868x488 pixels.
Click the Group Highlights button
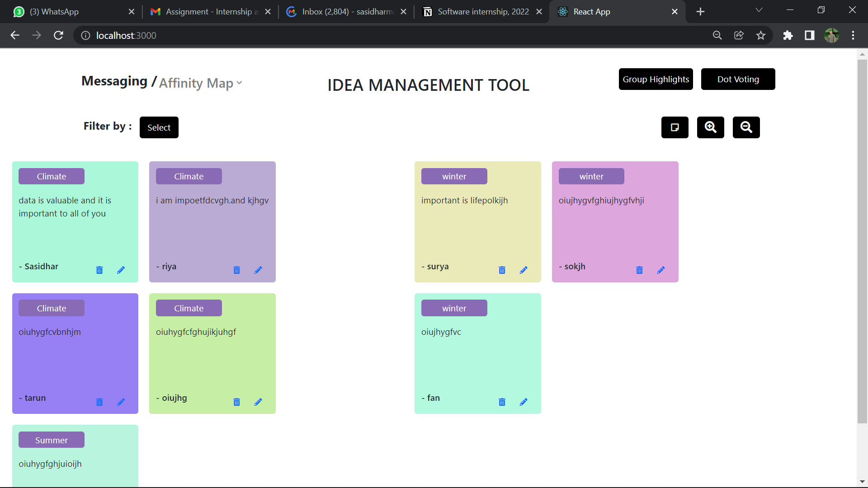click(x=656, y=79)
